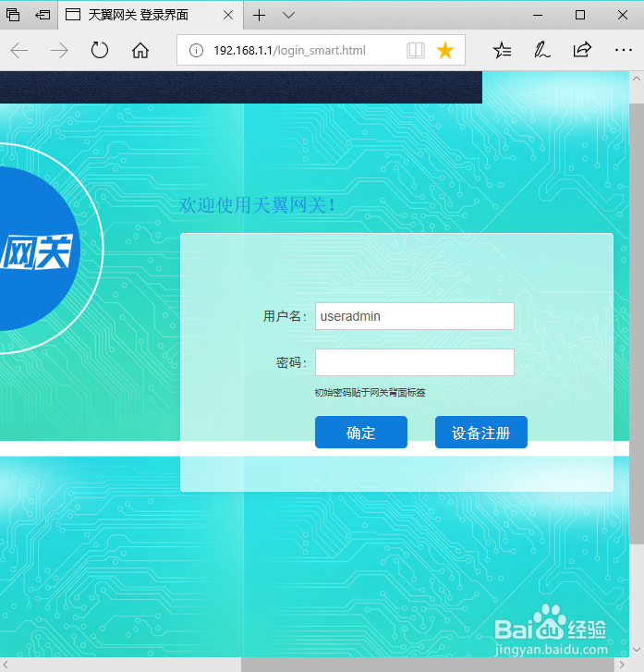
Task: Maximize the browser window
Action: pyautogui.click(x=580, y=16)
